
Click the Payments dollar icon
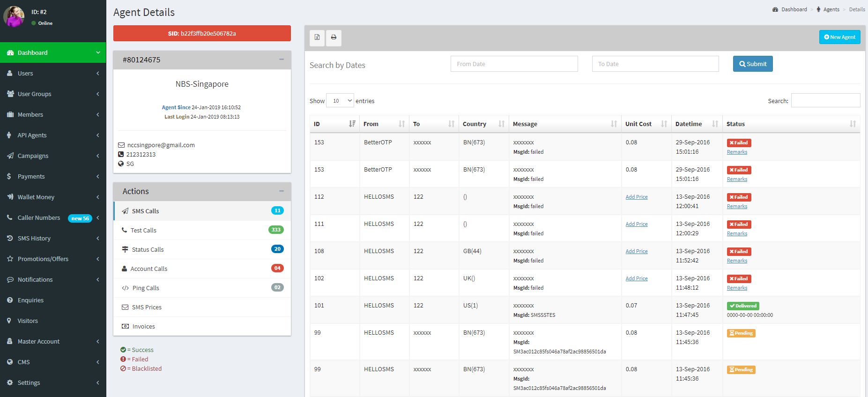click(x=9, y=176)
